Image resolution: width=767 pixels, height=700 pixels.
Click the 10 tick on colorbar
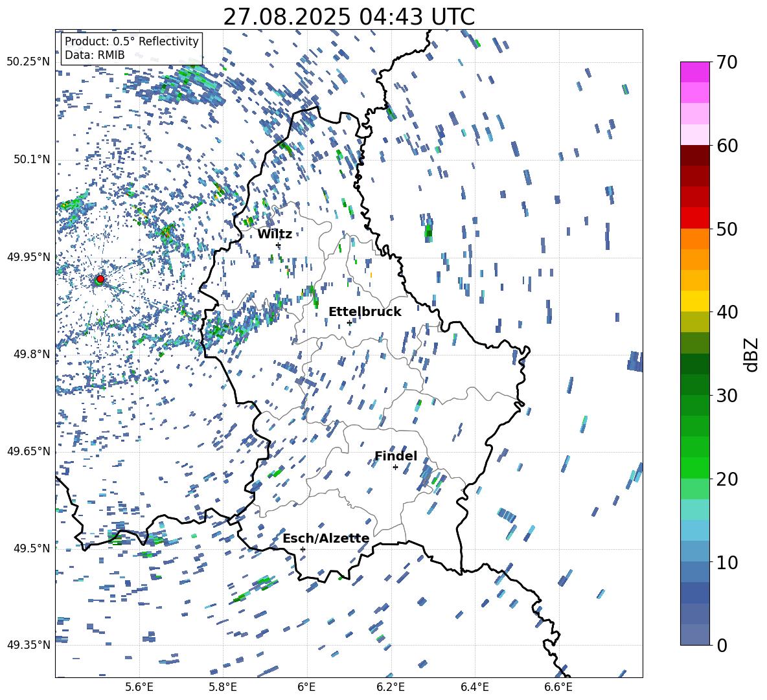(x=726, y=562)
